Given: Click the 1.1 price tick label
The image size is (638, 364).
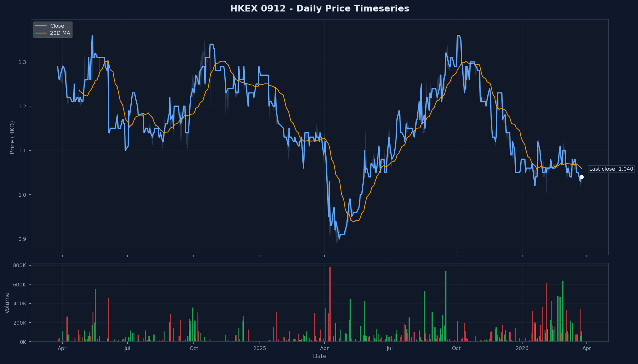Looking at the screenshot, I should [22, 151].
